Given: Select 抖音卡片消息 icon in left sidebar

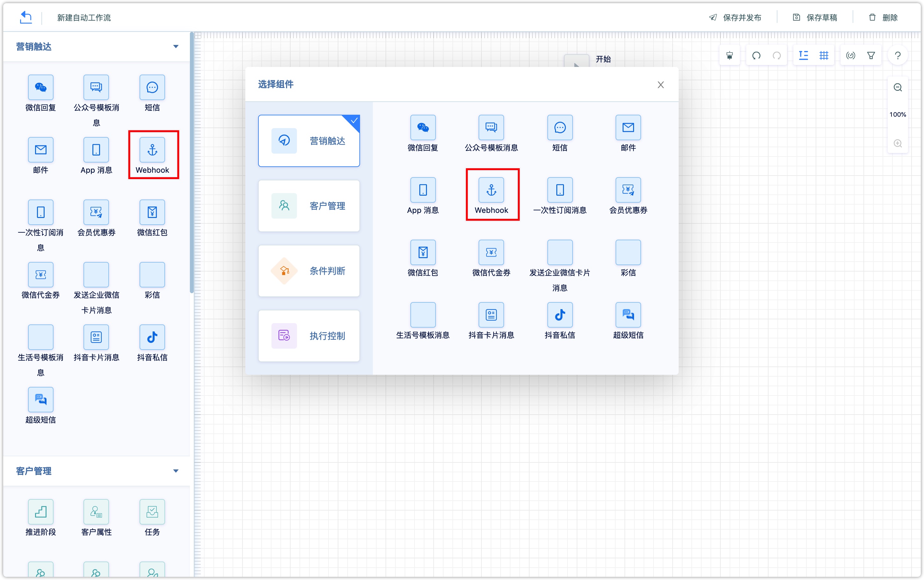Looking at the screenshot, I should [x=96, y=337].
